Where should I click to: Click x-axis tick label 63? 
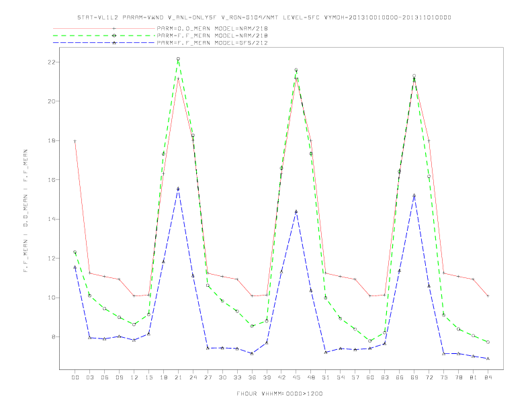click(x=385, y=377)
